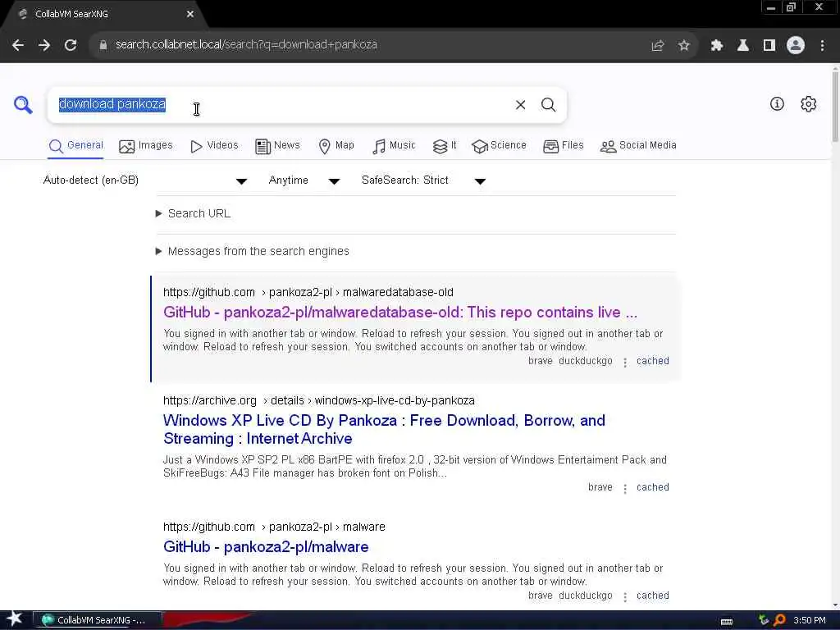This screenshot has width=840, height=630.
Task: Switch to the News category tab
Action: 277,146
